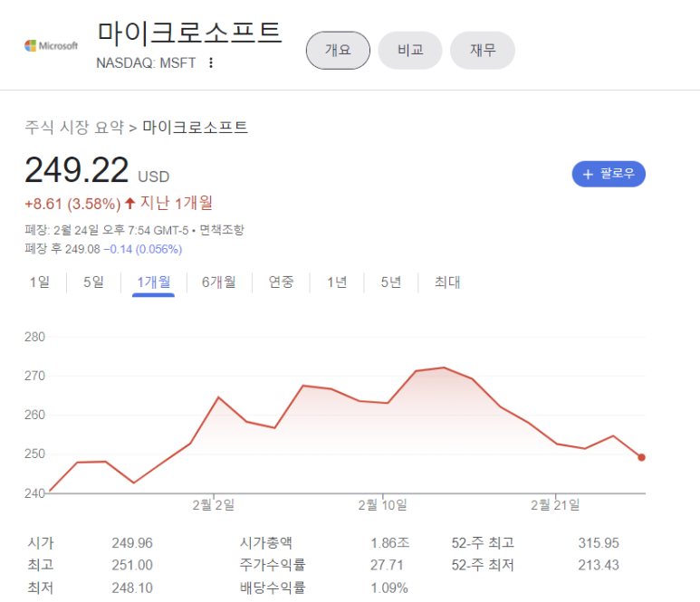Click the 시가총액 value 1.86조
Image resolution: width=700 pixels, height=602 pixels.
pyautogui.click(x=389, y=543)
